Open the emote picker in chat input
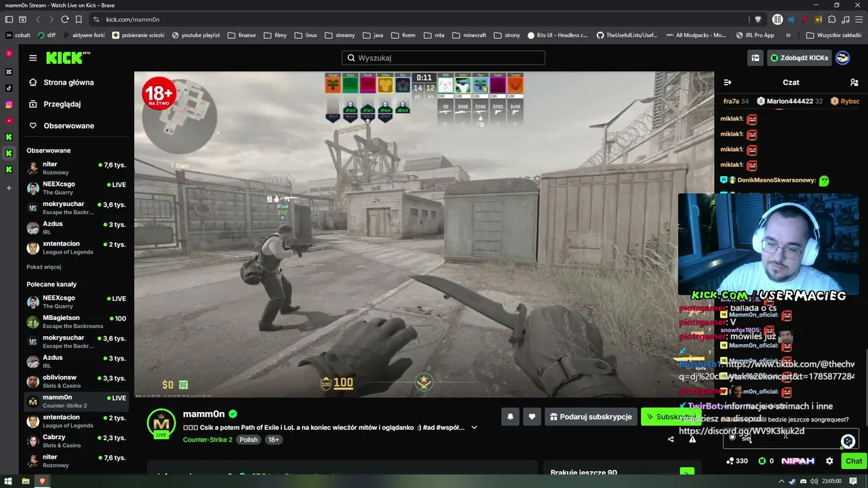The image size is (868, 488). tap(848, 441)
